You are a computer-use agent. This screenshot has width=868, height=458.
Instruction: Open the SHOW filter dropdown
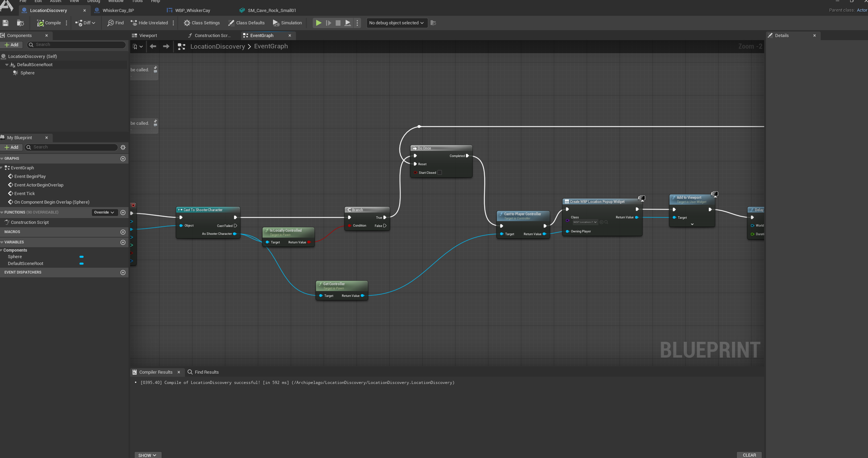pyautogui.click(x=148, y=455)
